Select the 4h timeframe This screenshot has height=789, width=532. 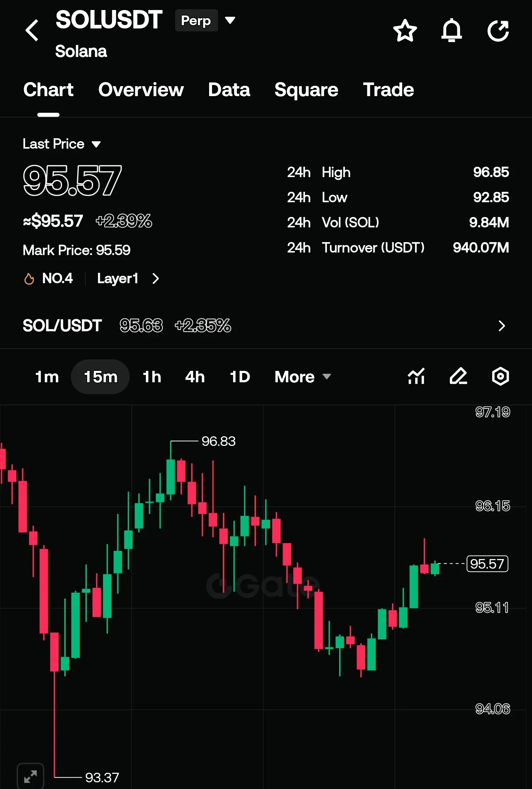tap(195, 377)
